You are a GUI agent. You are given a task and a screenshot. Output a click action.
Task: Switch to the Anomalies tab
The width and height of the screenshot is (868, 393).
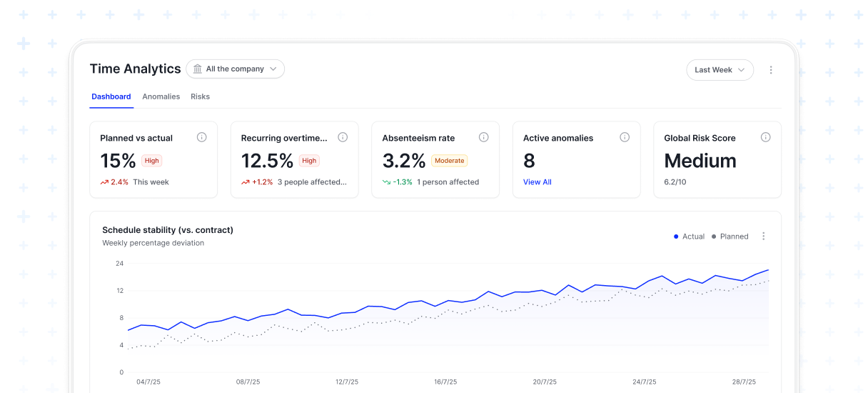(161, 96)
